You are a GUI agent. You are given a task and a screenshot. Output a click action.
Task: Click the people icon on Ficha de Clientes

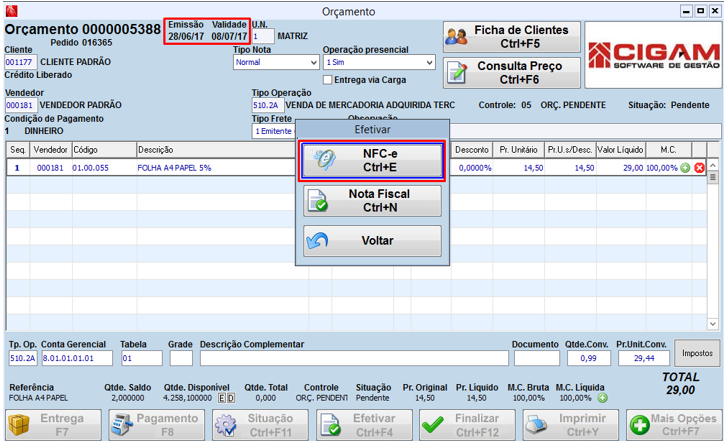click(457, 37)
